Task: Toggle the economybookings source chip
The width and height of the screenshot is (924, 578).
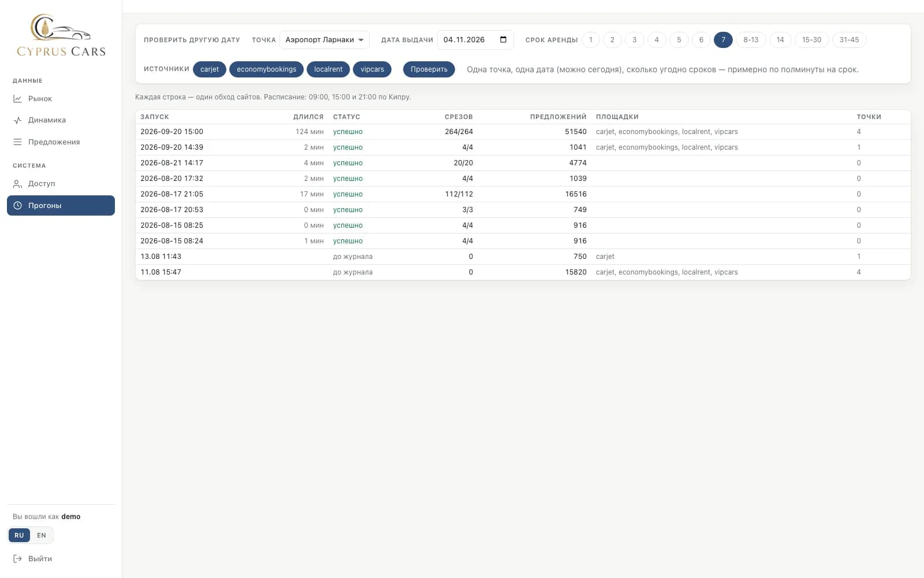Action: [x=266, y=69]
